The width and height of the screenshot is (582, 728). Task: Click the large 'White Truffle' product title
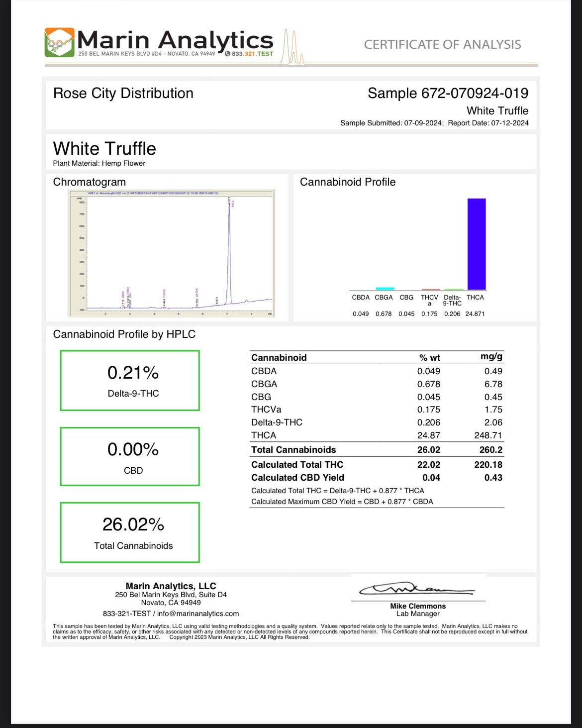(104, 148)
